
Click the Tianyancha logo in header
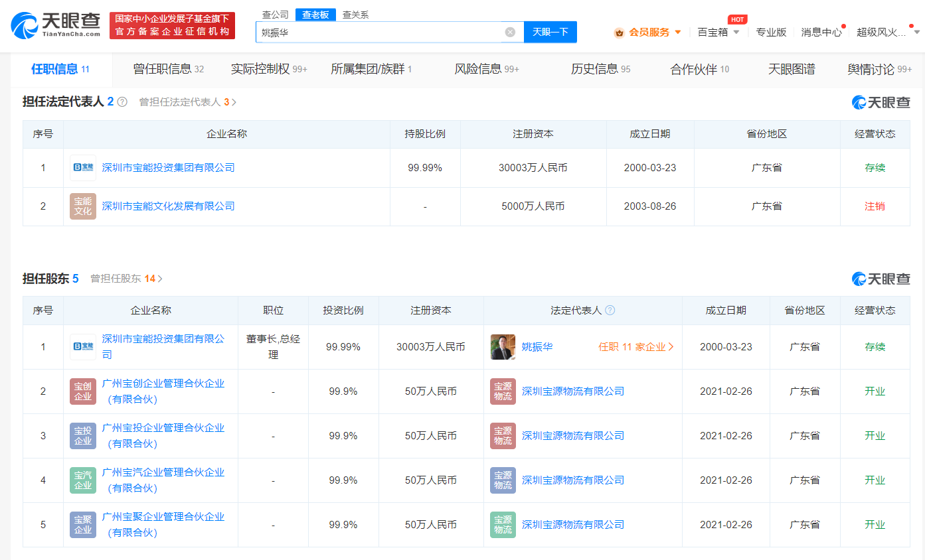click(x=56, y=25)
